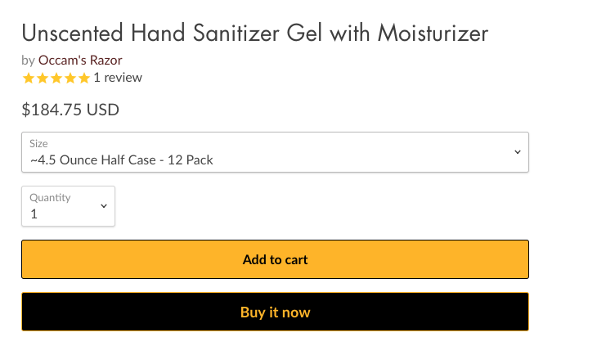The height and width of the screenshot is (364, 615).
Task: Click the Size dropdown chevron arrow
Action: point(517,152)
